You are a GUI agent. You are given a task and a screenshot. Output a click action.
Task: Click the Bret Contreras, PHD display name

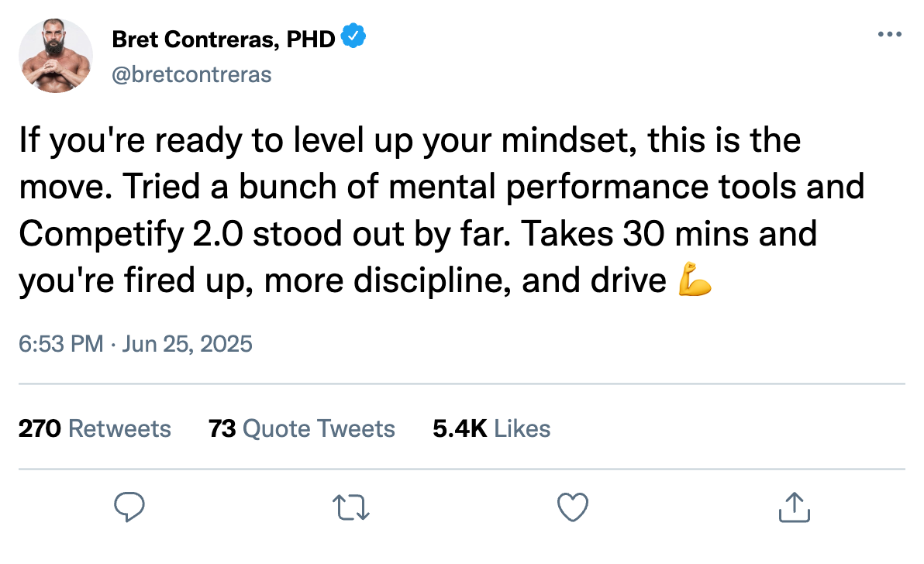coord(223,40)
